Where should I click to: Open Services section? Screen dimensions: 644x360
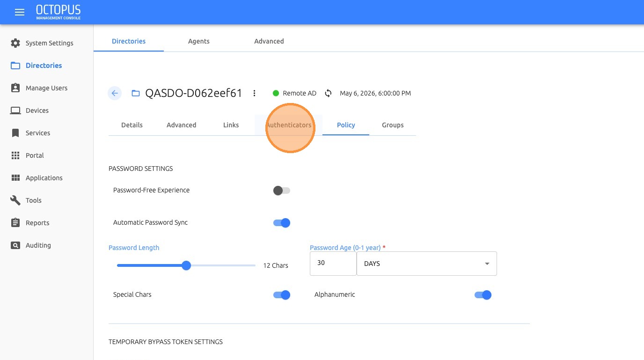coord(38,133)
